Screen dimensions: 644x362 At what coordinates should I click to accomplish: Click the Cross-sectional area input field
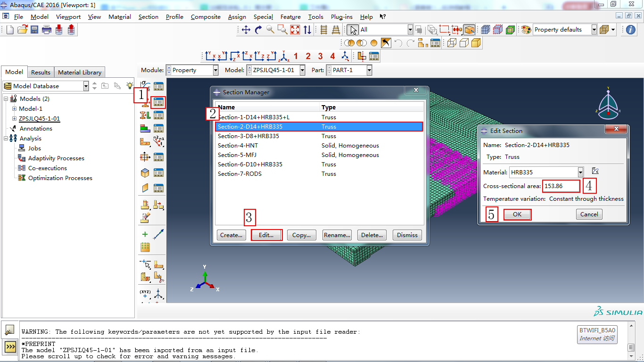click(561, 186)
